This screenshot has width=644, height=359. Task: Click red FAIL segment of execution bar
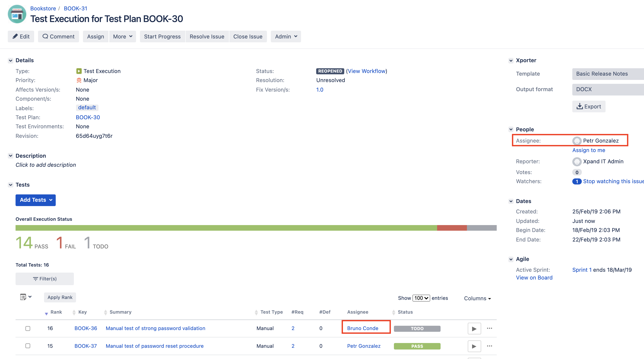[x=452, y=228]
